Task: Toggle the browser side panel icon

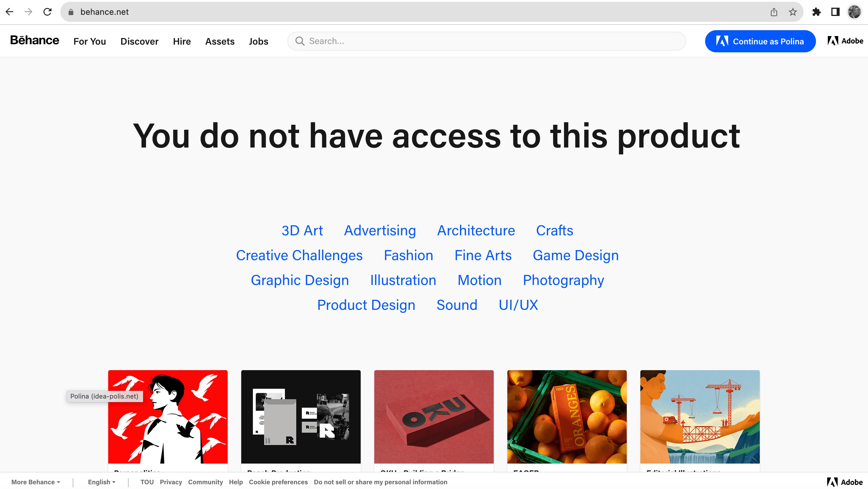Action: (x=835, y=12)
